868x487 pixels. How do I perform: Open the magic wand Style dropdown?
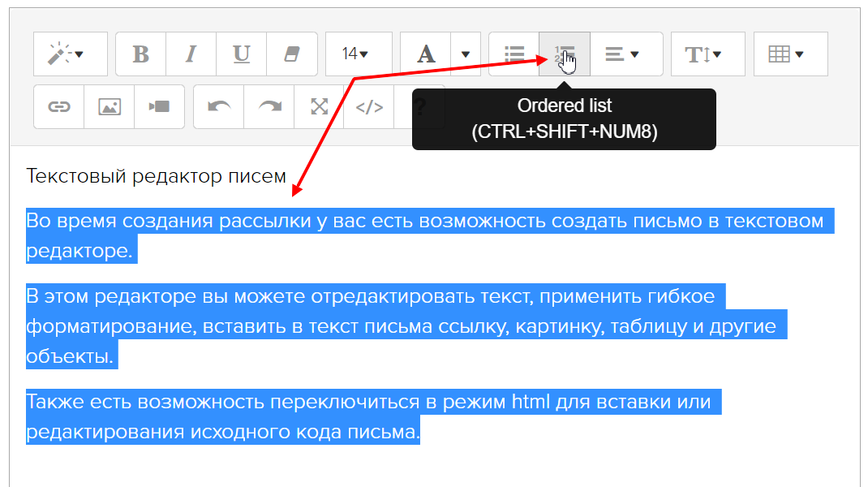tap(70, 54)
